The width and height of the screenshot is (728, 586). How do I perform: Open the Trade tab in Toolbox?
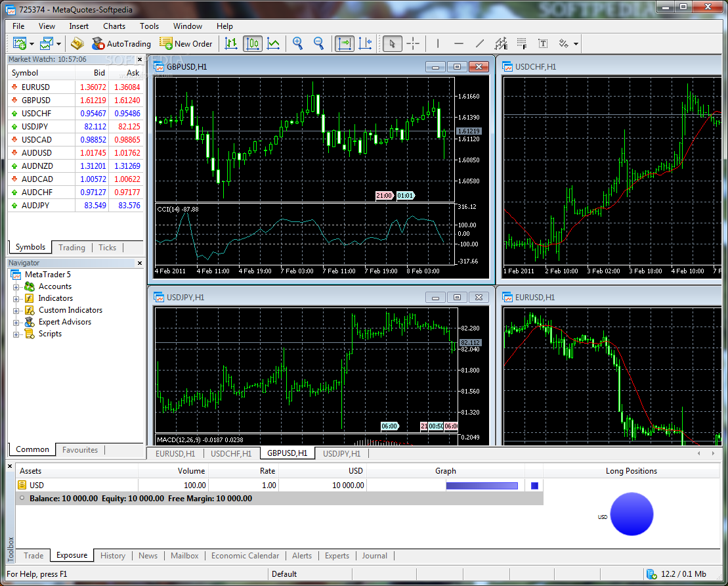33,556
